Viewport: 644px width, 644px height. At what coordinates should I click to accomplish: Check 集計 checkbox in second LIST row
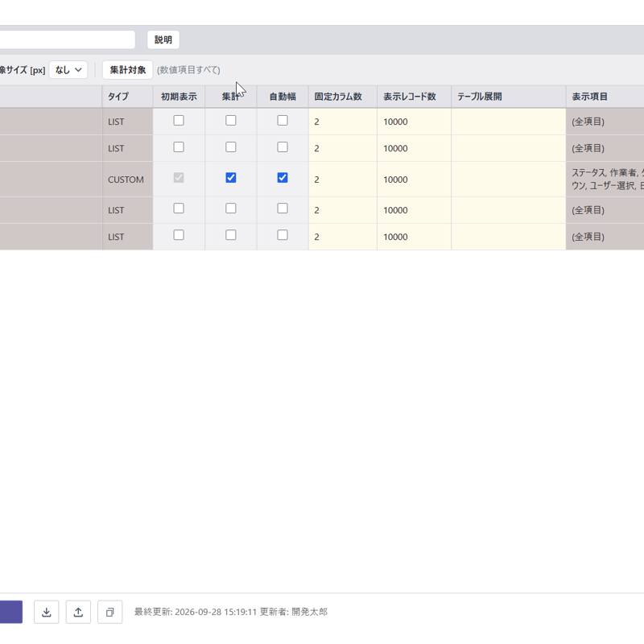[x=231, y=147]
